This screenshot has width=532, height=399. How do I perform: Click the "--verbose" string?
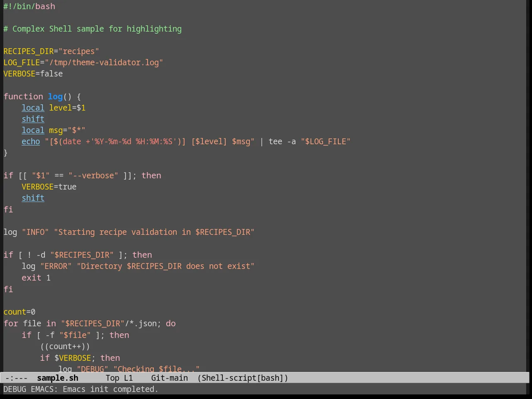(x=93, y=175)
